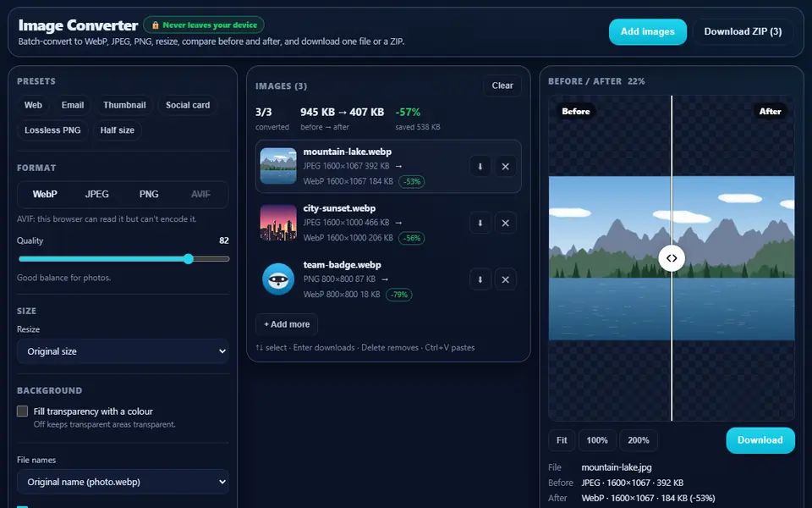
Task: Click the Quality slider track
Action: [123, 259]
